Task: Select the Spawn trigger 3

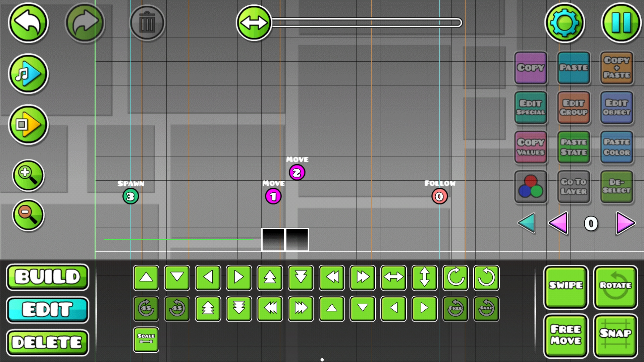Action: point(130,196)
